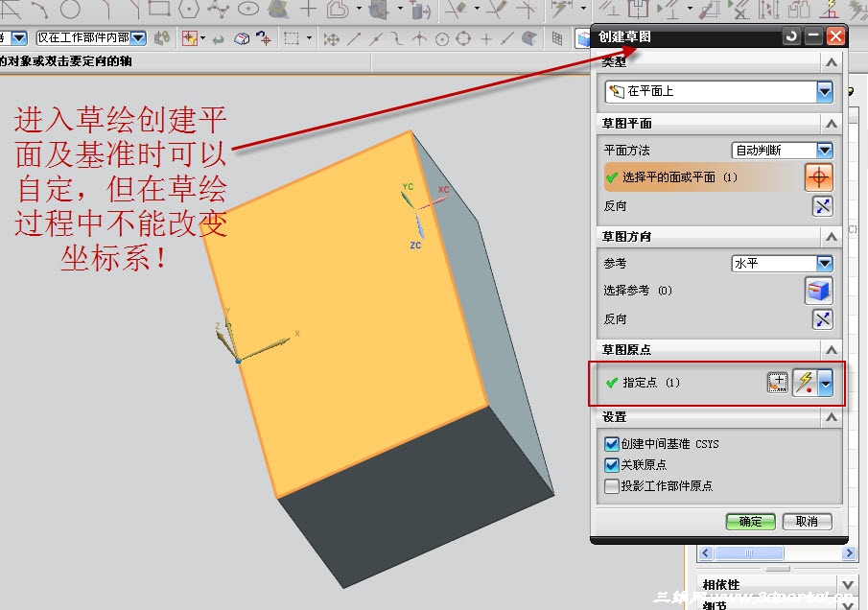Open the Point dialog icon beside 指定点
This screenshot has width=868, height=610.
[778, 382]
